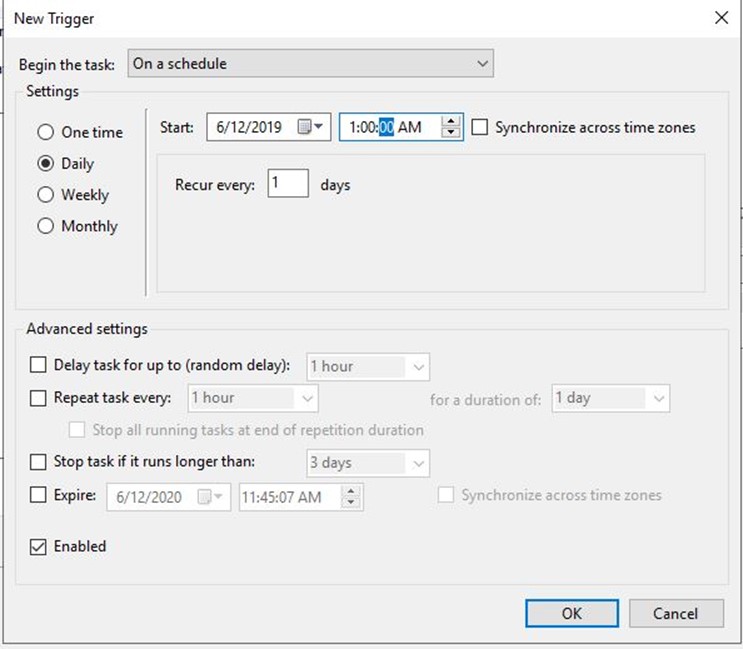Open the 3 days stop task dropdown

coord(368,463)
